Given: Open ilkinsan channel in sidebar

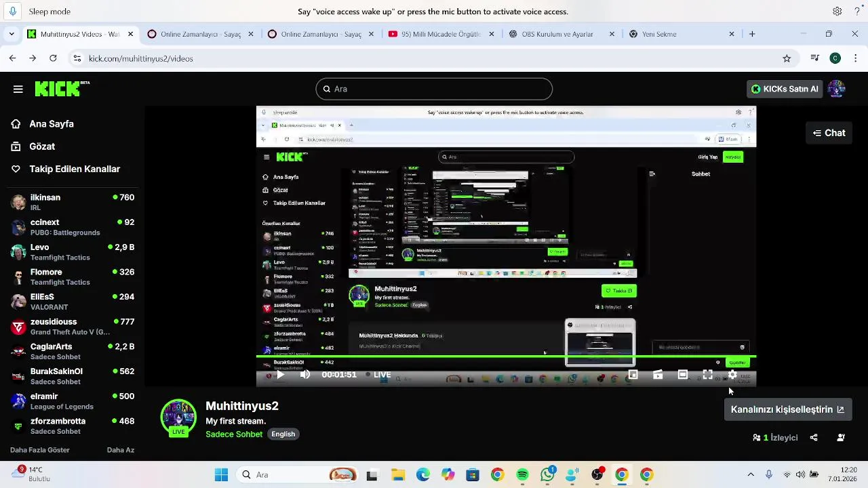Looking at the screenshot, I should [73, 202].
